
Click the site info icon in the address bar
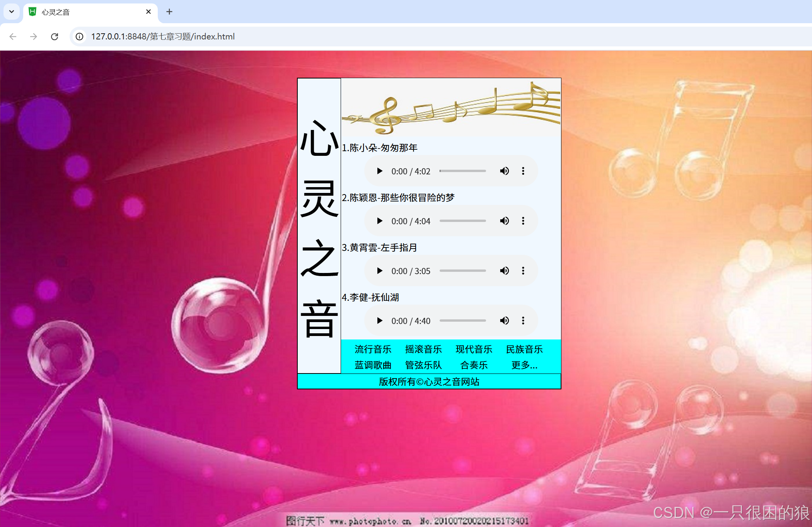[x=79, y=36]
